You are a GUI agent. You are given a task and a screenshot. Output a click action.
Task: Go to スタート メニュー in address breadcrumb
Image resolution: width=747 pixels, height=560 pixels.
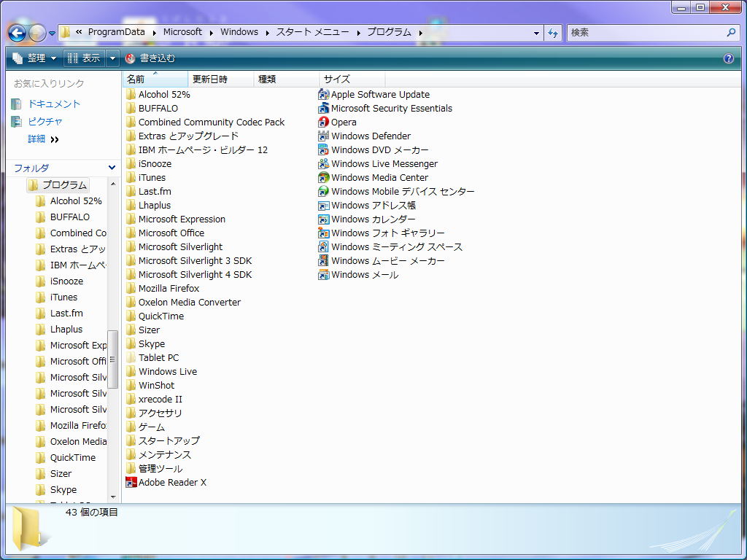(312, 32)
